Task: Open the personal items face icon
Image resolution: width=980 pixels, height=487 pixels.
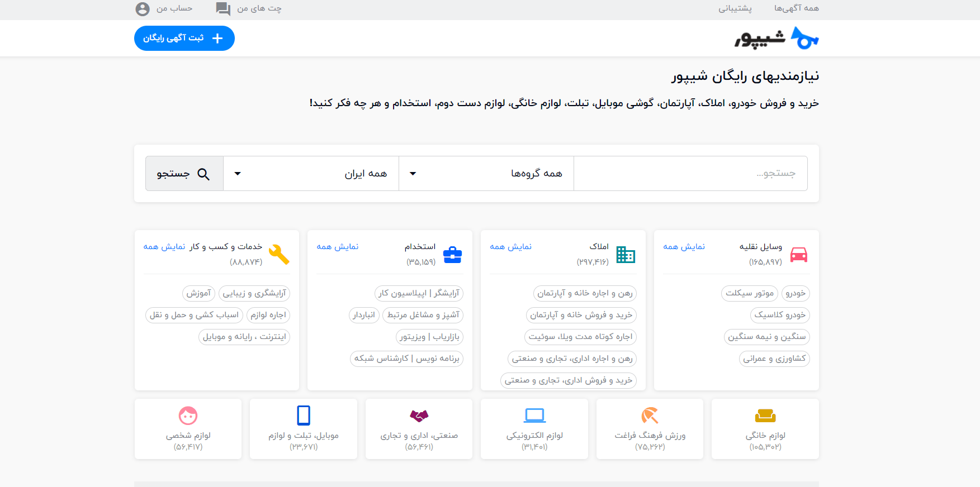Action: pos(188,416)
